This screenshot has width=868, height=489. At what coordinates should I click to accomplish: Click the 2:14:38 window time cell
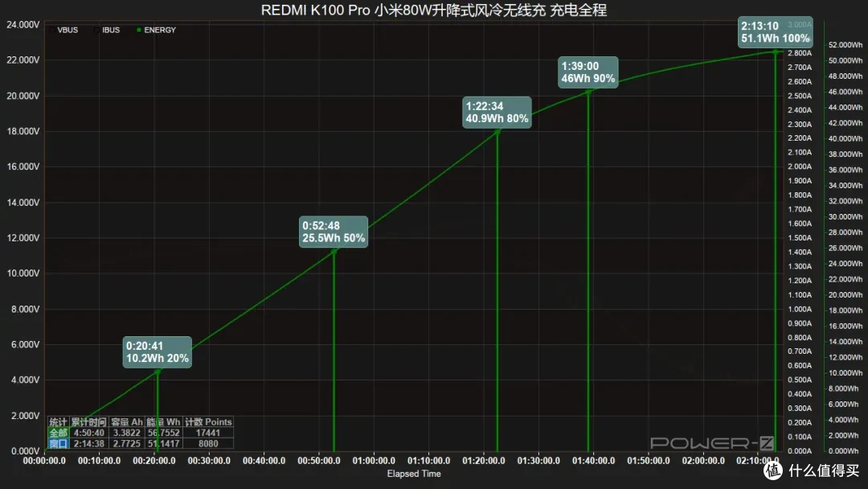(88, 444)
